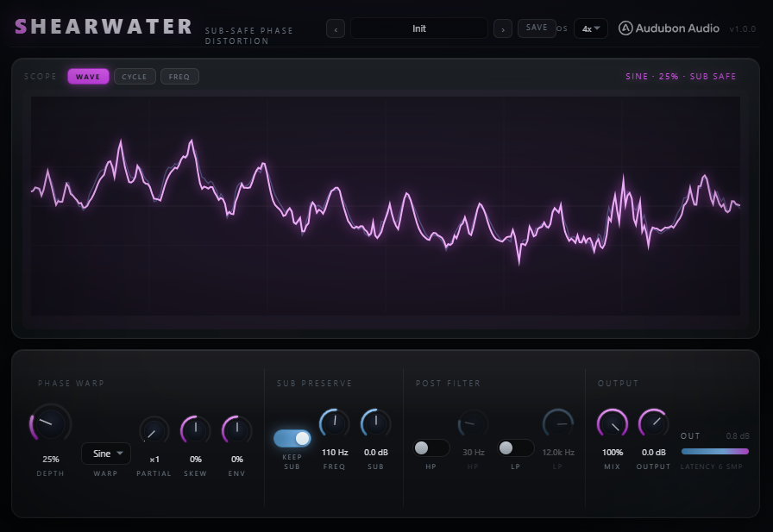773x532 pixels.
Task: Enable the HP filter switch
Action: tap(430, 448)
